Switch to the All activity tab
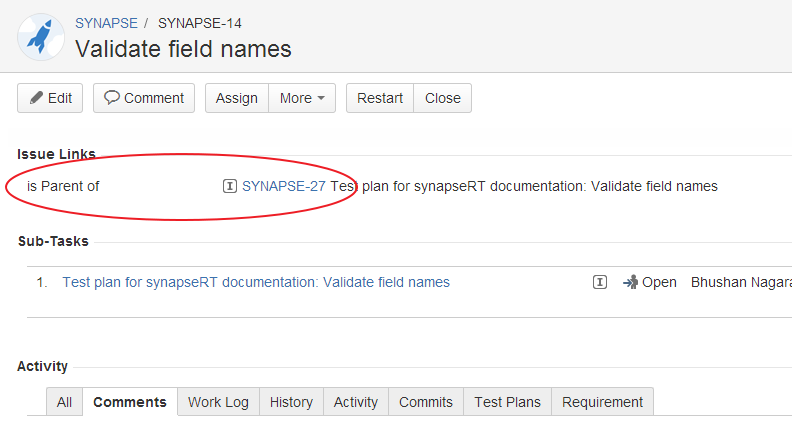This screenshot has height=426, width=792. coord(64,402)
